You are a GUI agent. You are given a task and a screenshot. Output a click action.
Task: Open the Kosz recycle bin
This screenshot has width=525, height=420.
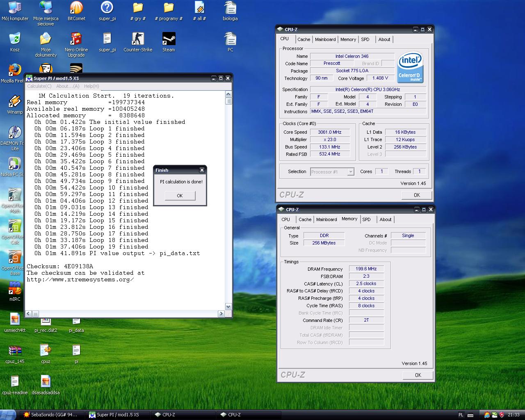pos(15,42)
